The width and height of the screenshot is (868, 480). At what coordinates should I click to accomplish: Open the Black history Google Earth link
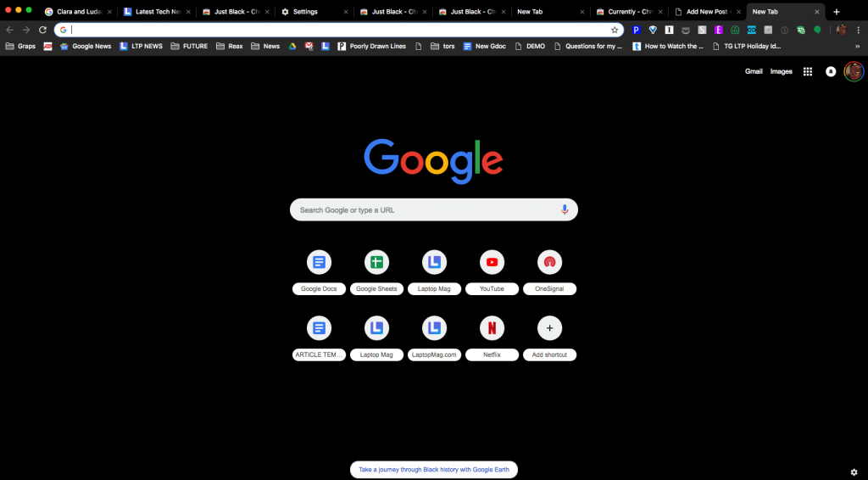434,470
